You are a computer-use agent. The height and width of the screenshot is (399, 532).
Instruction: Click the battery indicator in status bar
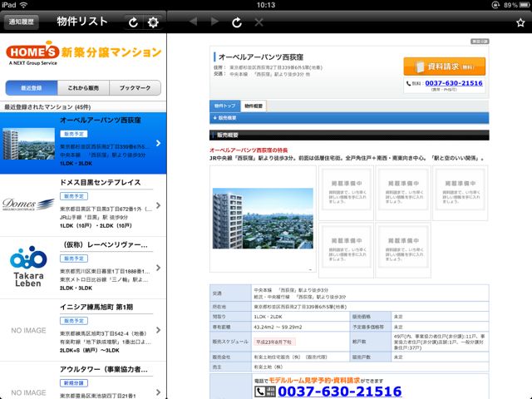[523, 5]
